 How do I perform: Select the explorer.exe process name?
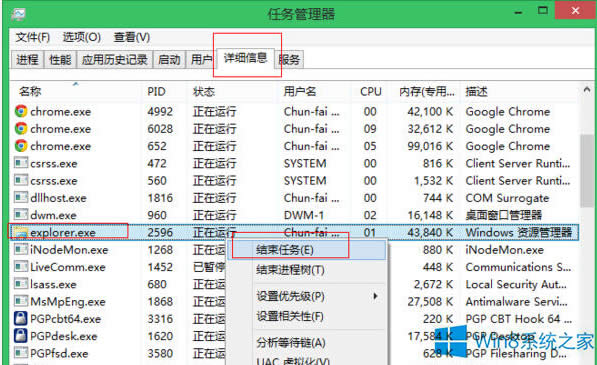click(63, 233)
